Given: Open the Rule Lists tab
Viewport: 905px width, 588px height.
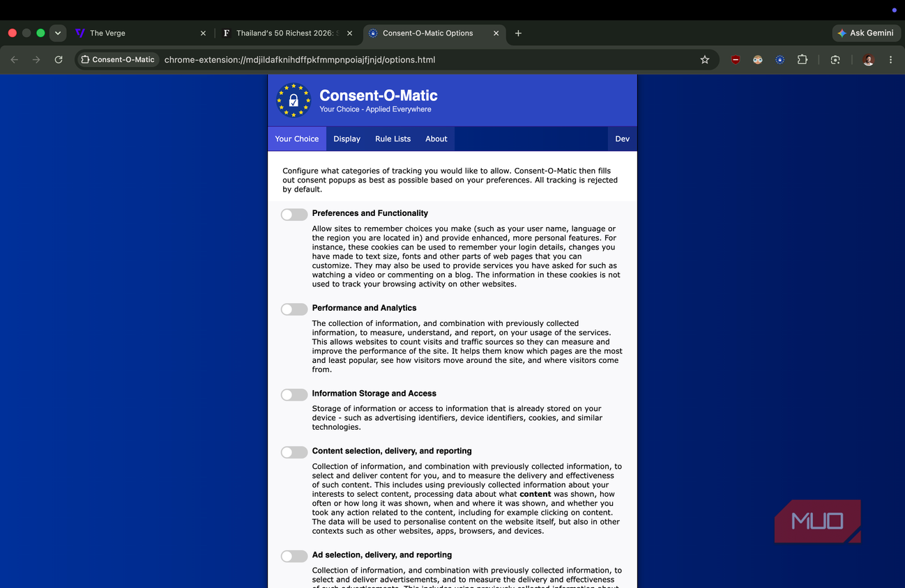Looking at the screenshot, I should [393, 139].
